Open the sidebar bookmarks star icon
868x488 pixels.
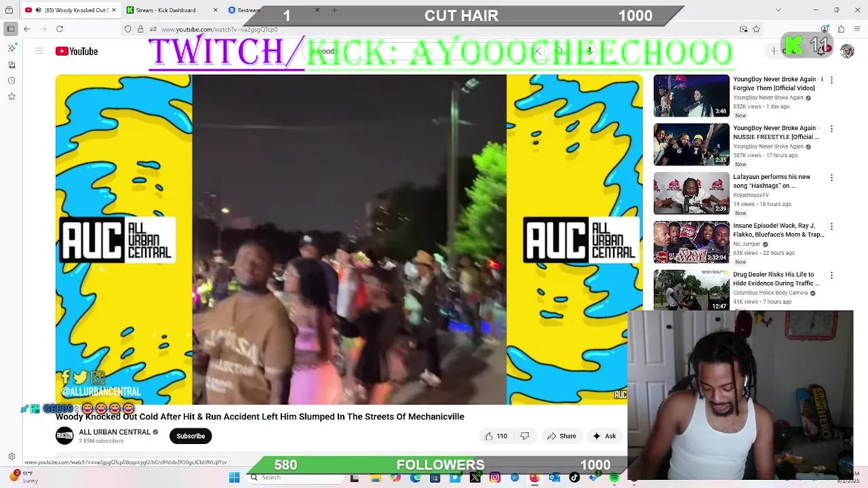point(12,97)
